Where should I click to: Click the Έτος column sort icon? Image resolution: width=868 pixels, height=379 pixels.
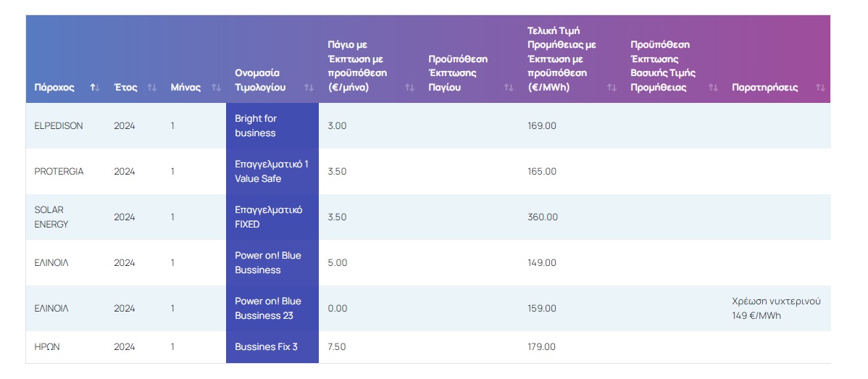click(151, 88)
